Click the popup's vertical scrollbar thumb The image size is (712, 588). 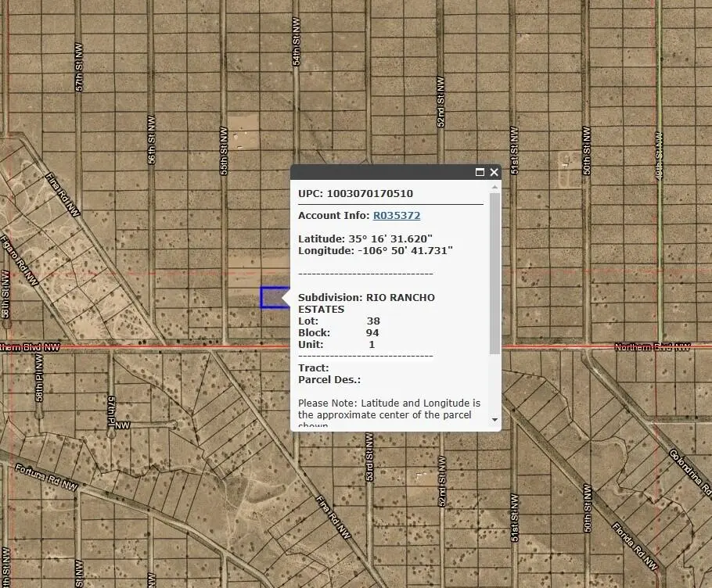coord(494,274)
